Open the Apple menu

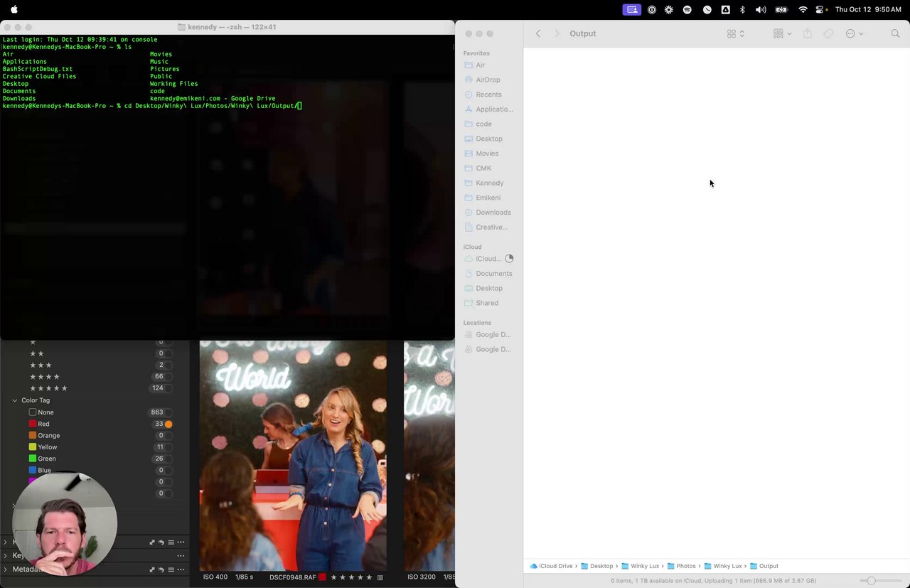coord(14,10)
